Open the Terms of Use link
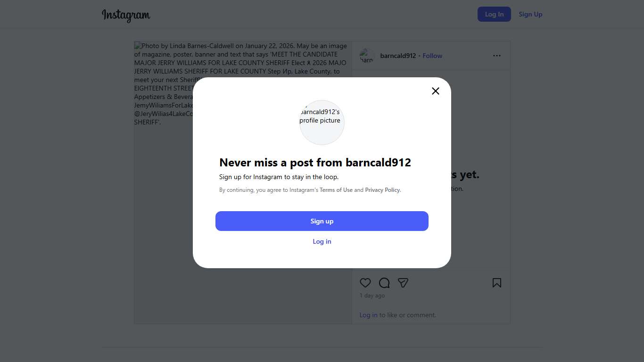 pyautogui.click(x=336, y=190)
